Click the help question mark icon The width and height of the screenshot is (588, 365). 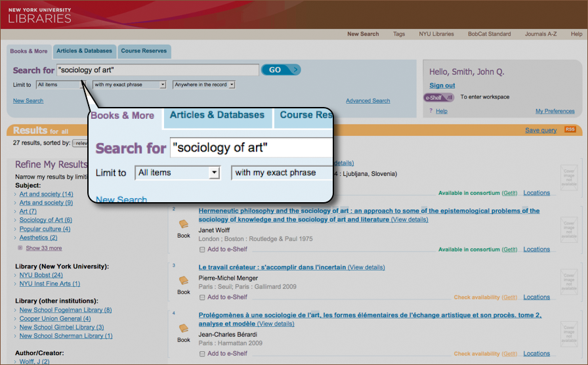[431, 111]
